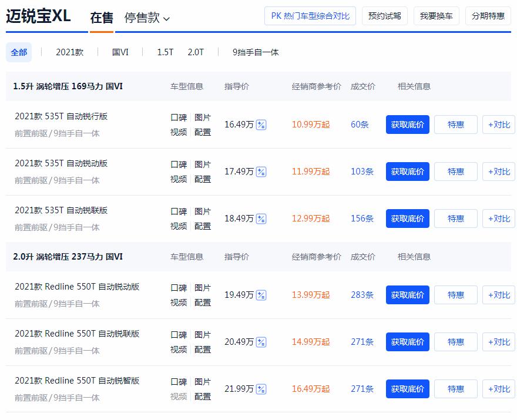Add 535T 自动锐联版 to comparison via +对比
The height and width of the screenshot is (420, 517).
498,219
